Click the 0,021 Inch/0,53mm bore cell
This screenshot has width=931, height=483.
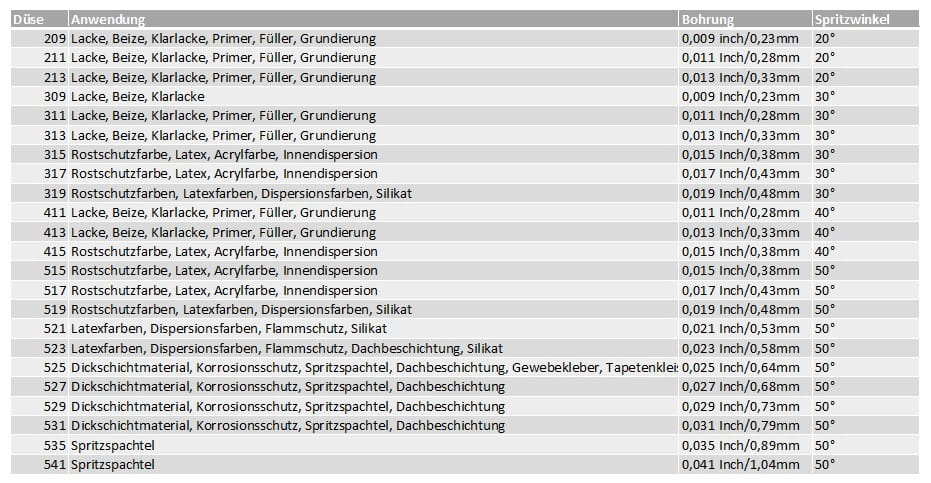click(739, 329)
